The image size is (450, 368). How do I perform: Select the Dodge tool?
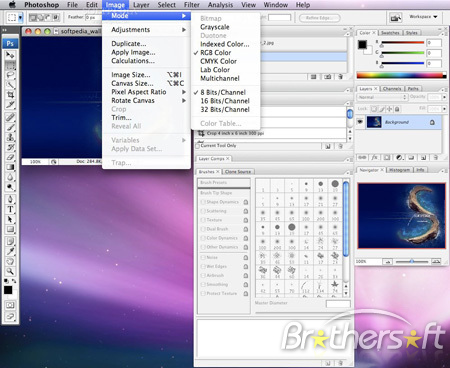[x=10, y=187]
